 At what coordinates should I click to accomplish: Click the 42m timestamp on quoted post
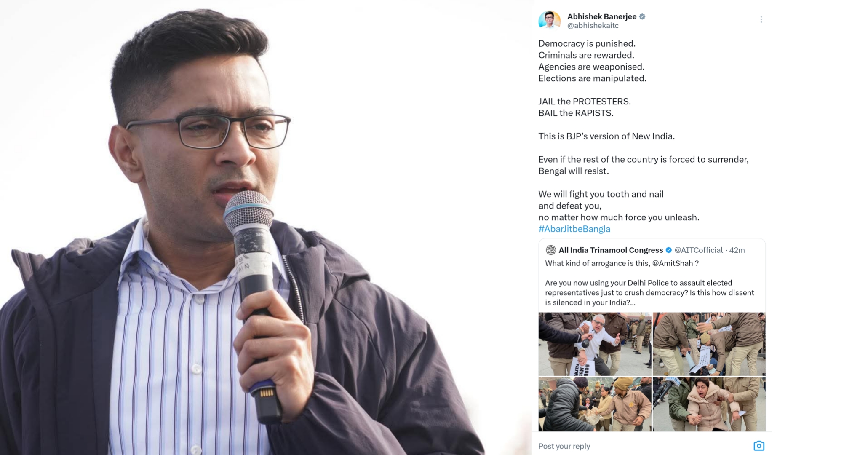click(737, 250)
